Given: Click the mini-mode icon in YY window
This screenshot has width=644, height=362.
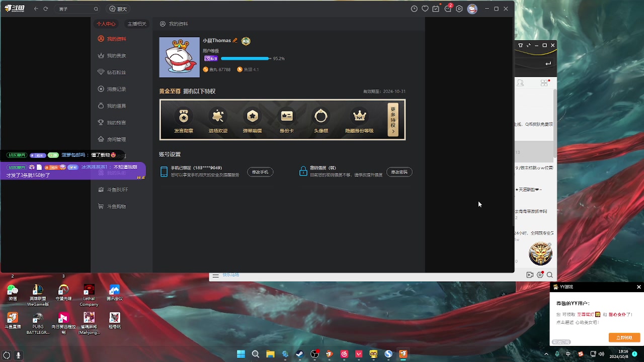Looking at the screenshot, I should pos(528,45).
